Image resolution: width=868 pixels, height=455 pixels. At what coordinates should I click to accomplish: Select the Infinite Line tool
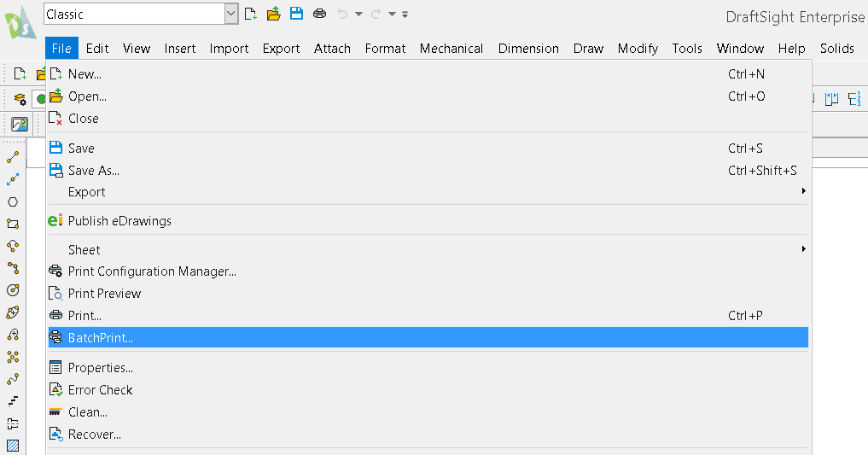(x=13, y=179)
